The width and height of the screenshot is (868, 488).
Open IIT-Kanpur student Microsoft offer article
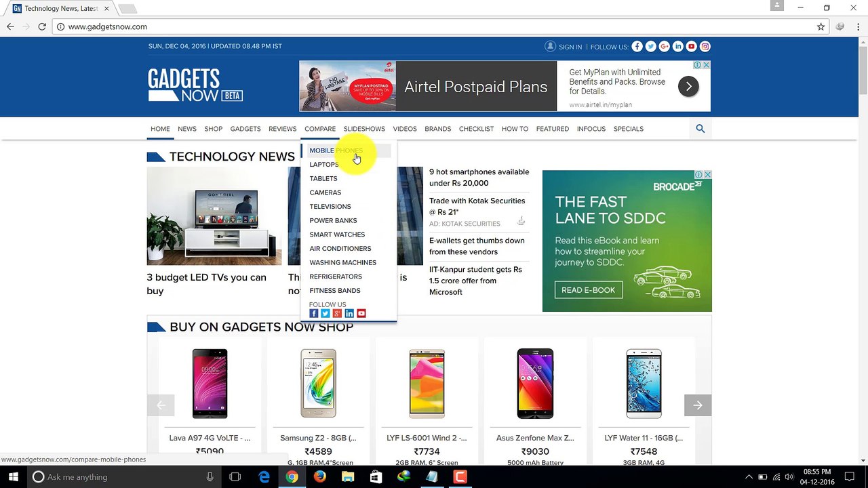pos(475,281)
